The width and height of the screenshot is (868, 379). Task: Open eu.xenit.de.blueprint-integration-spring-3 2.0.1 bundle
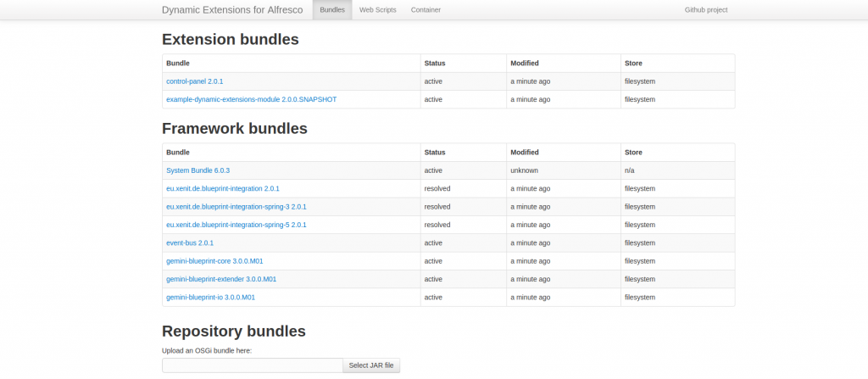coord(236,207)
